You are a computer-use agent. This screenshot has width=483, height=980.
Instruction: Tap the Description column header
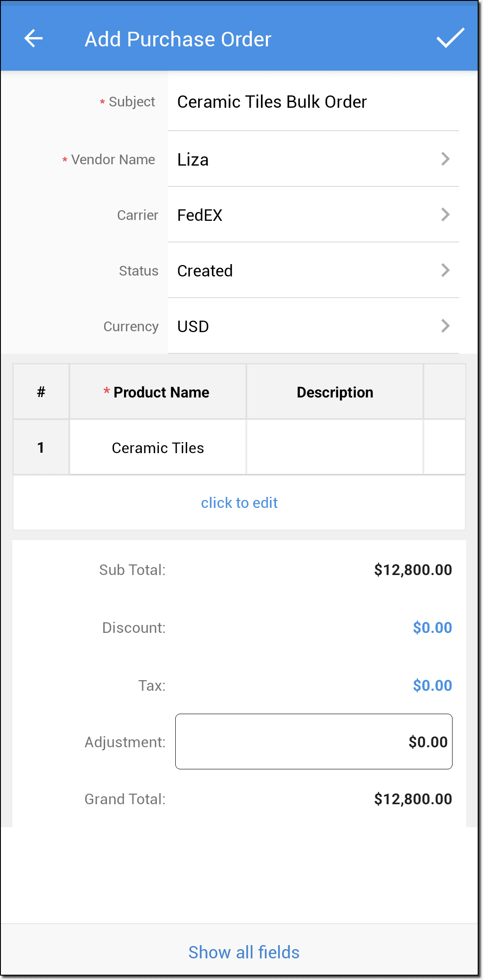pyautogui.click(x=335, y=392)
